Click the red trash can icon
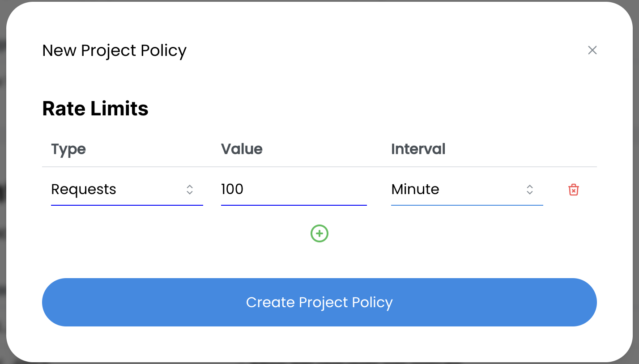Image resolution: width=639 pixels, height=364 pixels. 573,190
